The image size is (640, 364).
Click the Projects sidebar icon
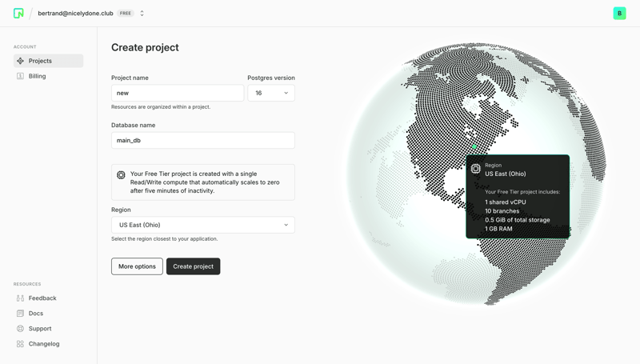click(x=21, y=61)
